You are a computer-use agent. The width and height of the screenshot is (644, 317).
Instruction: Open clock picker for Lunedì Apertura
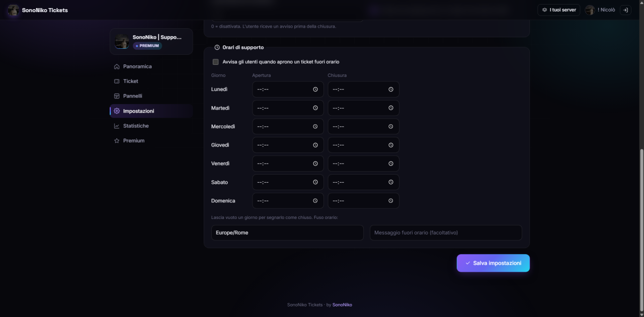click(x=315, y=89)
